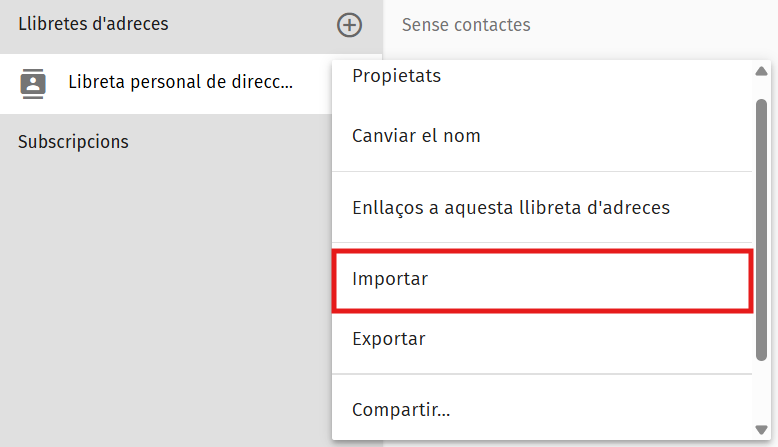
Task: Select the highlighted Importar option
Action: [542, 280]
